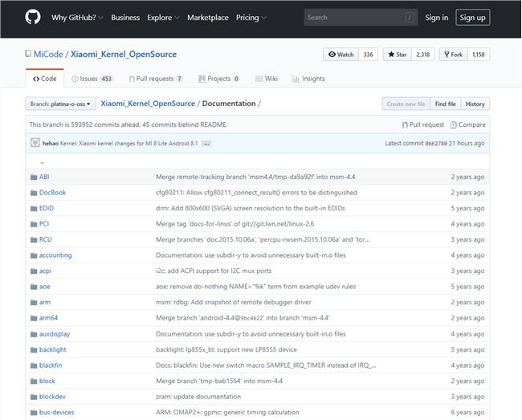The width and height of the screenshot is (522, 420).
Task: Click the auxdisplay folder icon
Action: coord(34,334)
